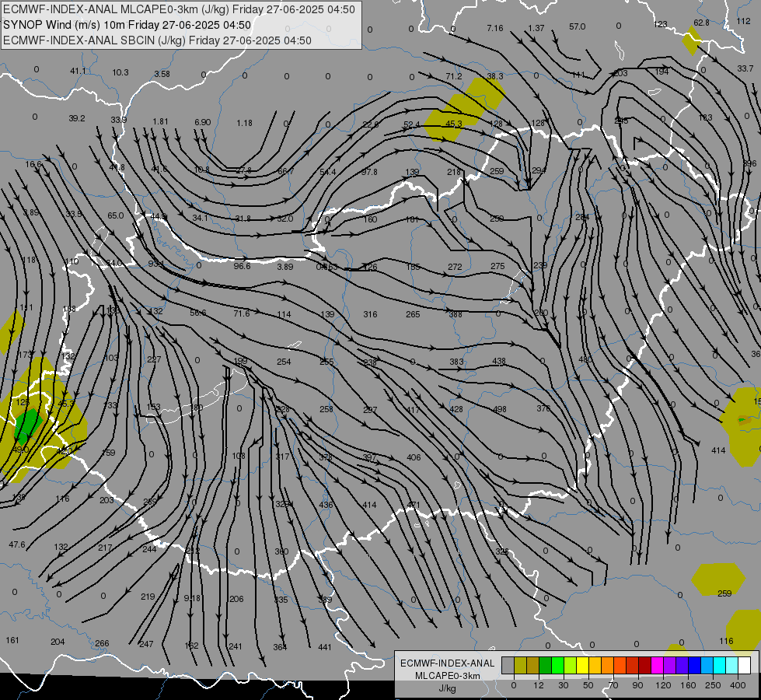Click the map value 316

pos(370,314)
